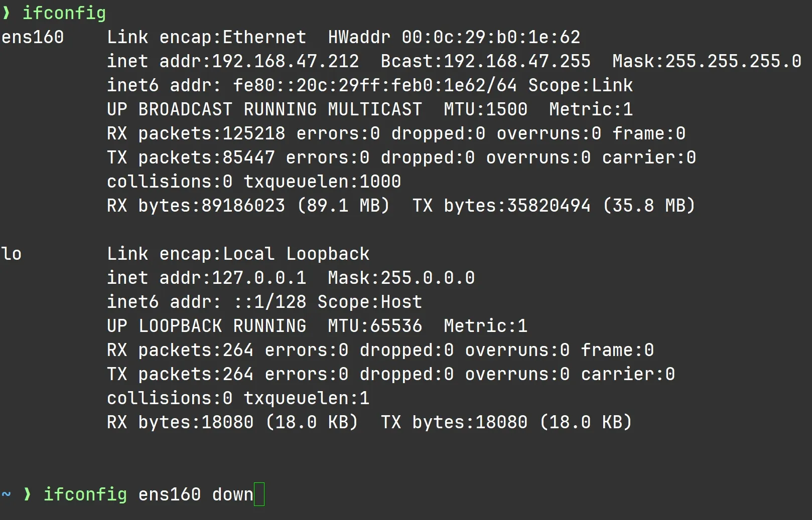Image resolution: width=812 pixels, height=520 pixels.
Task: Click the word 'down' in the typed command
Action: click(233, 494)
